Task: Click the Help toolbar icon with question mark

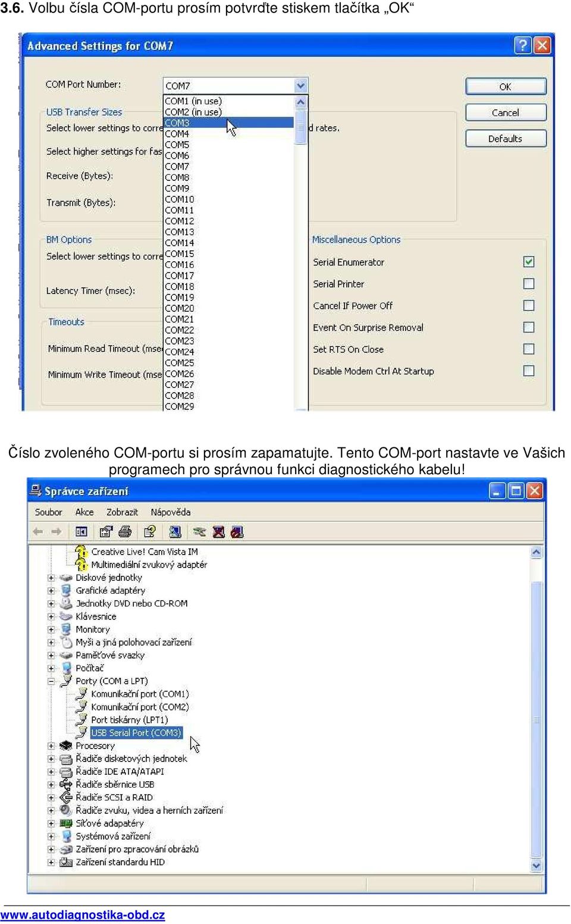Action: click(x=150, y=532)
